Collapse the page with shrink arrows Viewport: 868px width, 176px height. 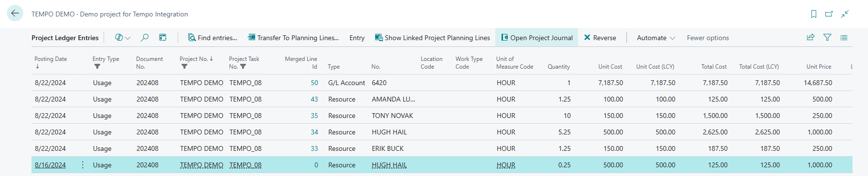click(845, 14)
